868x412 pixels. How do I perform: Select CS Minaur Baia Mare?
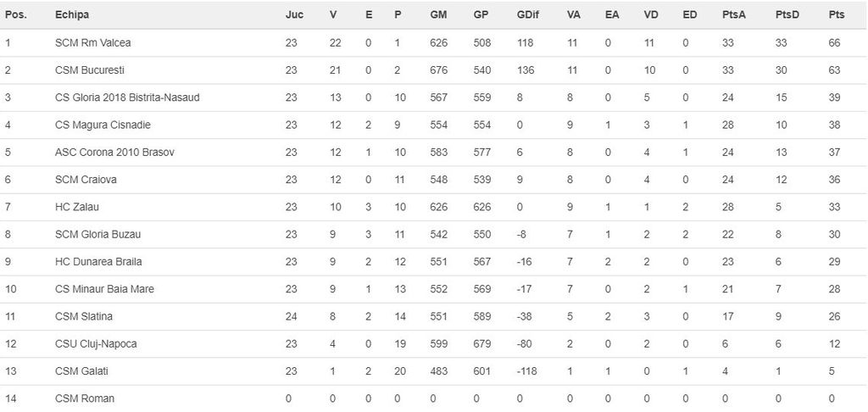tap(104, 289)
